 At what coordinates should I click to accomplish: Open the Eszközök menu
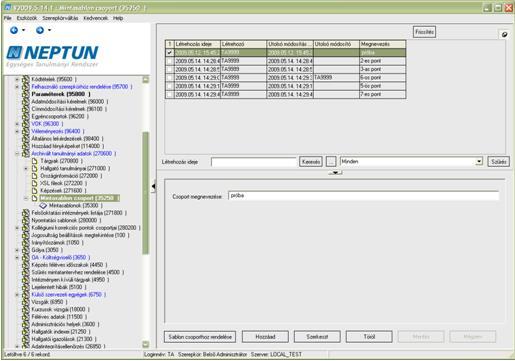point(27,18)
